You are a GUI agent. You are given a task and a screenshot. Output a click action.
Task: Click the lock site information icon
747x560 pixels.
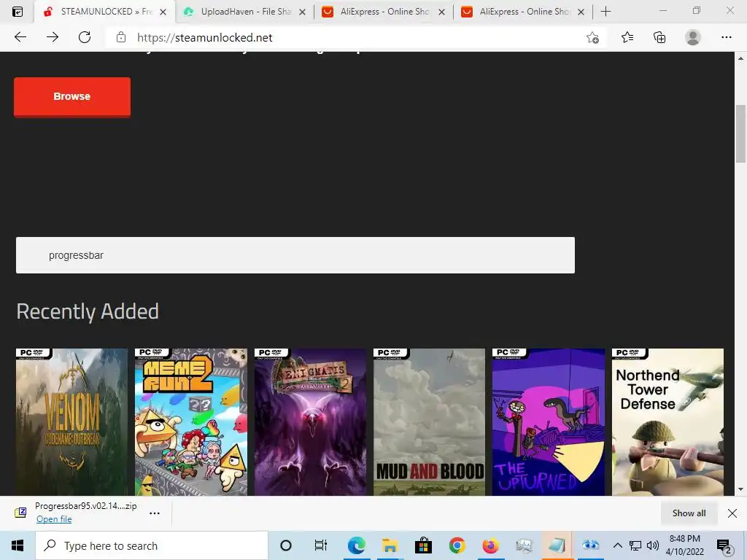click(121, 37)
